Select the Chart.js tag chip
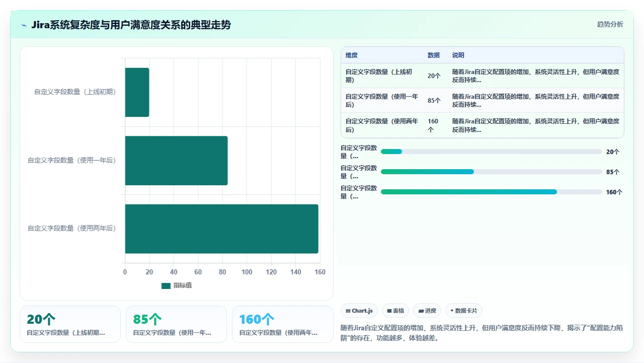644x363 pixels. (359, 311)
